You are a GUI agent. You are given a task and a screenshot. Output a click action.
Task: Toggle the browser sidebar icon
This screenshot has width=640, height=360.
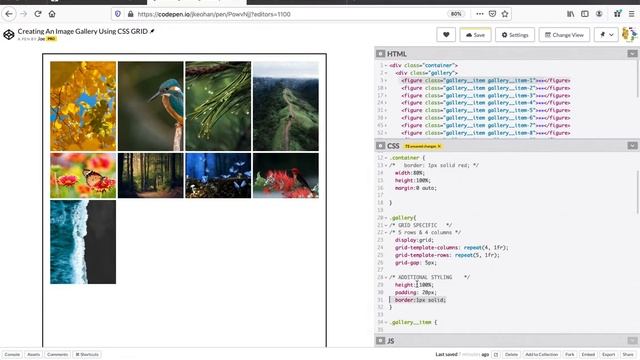[x=584, y=14]
